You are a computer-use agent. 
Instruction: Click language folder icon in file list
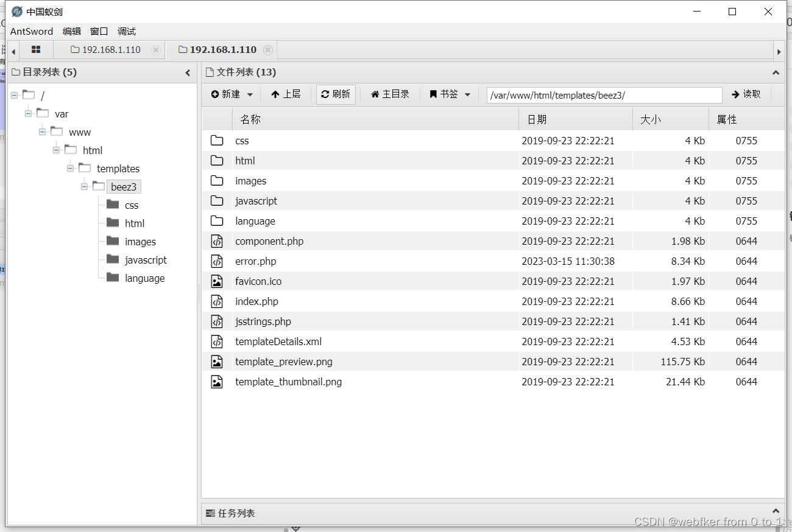(217, 221)
